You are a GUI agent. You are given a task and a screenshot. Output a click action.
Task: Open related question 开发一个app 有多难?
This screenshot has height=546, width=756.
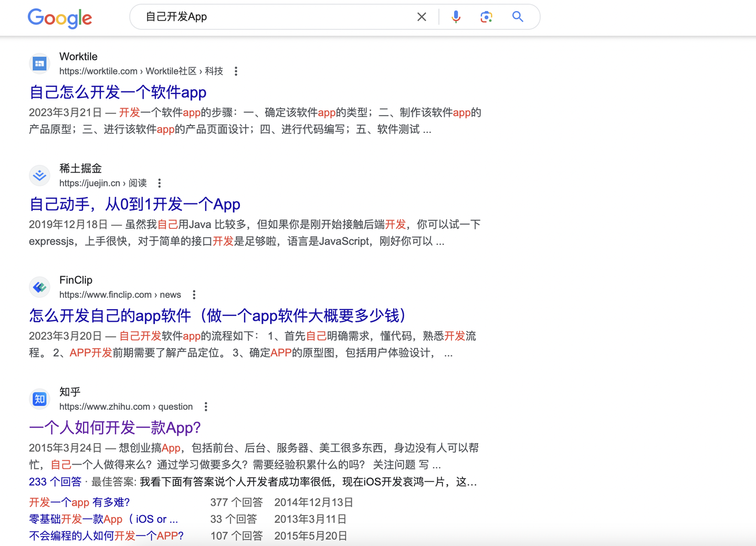tap(79, 502)
